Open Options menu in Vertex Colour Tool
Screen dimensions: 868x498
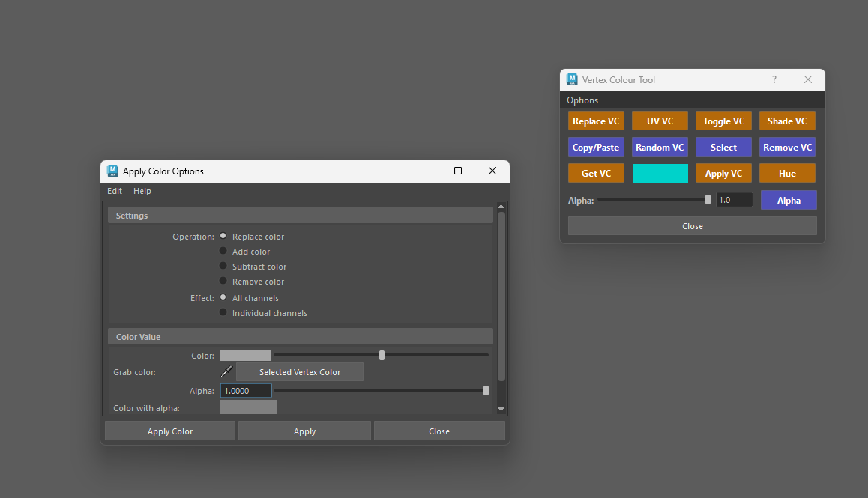pos(582,100)
